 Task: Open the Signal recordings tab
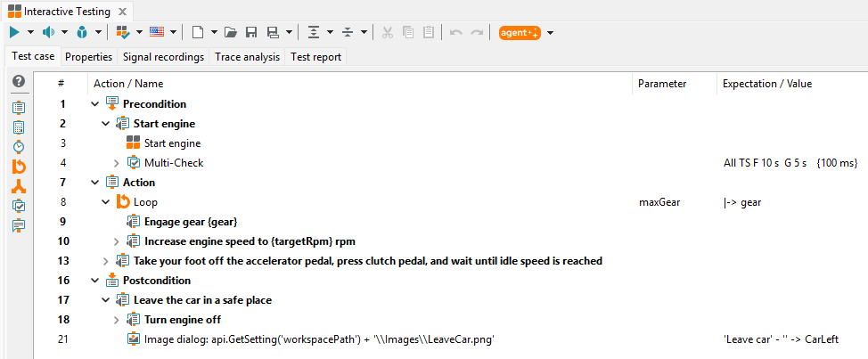click(163, 57)
